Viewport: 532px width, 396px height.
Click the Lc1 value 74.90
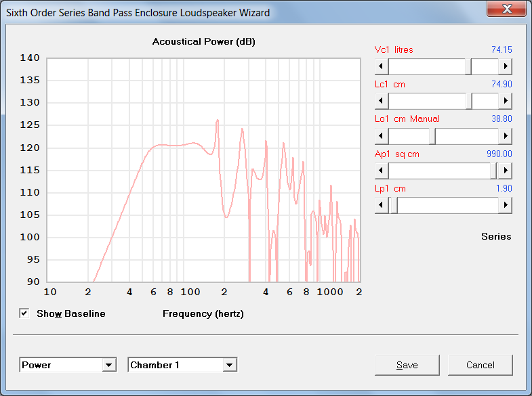click(502, 85)
